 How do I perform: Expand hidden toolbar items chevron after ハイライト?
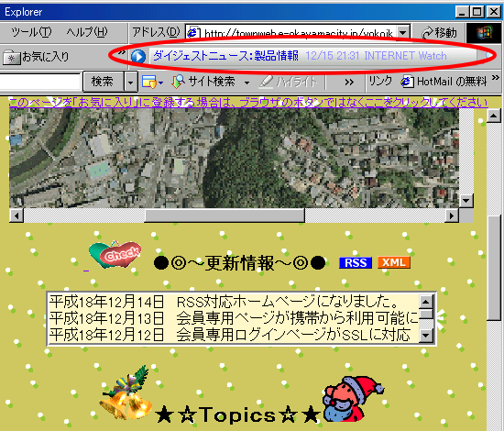349,83
